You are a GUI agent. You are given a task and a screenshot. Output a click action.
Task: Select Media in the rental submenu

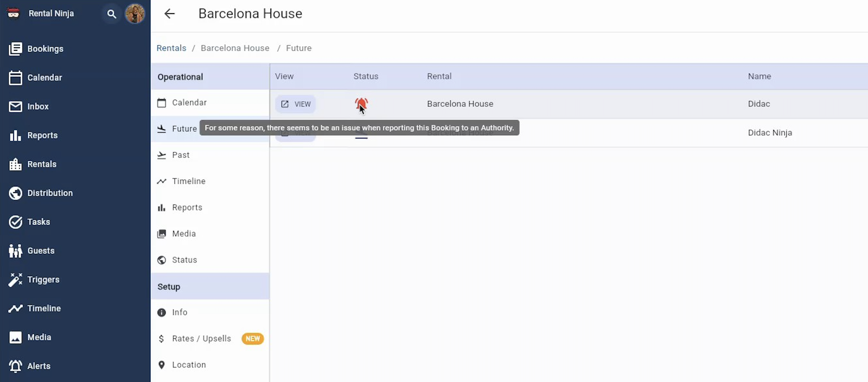click(x=210, y=233)
